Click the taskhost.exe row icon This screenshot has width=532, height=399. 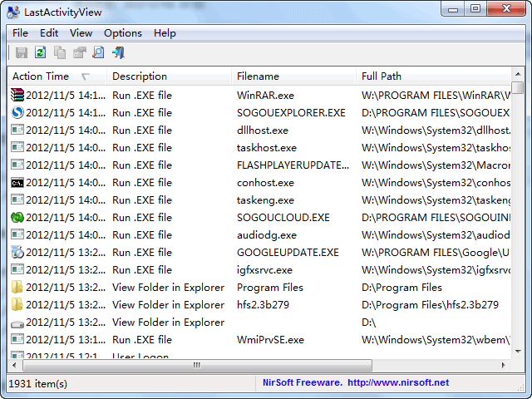pos(17,147)
